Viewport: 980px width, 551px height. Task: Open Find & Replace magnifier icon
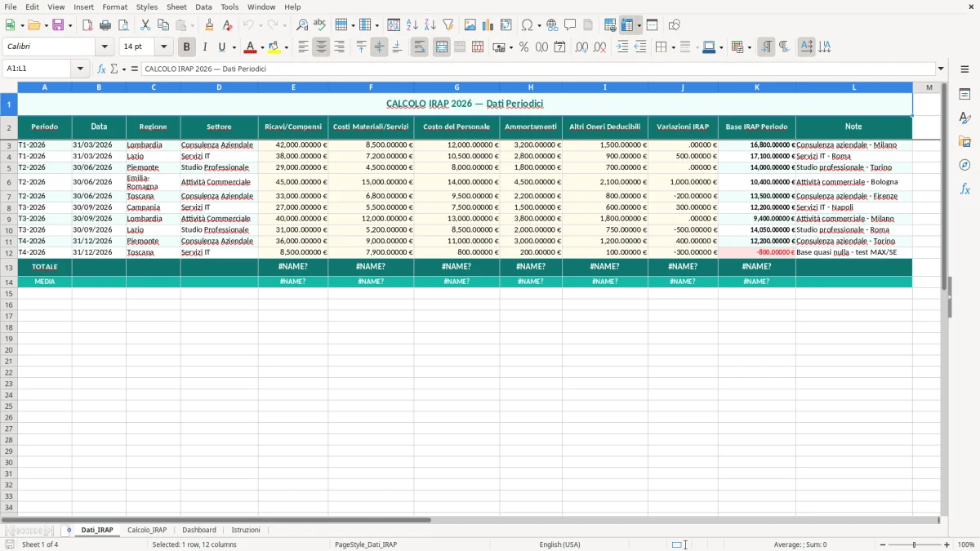pyautogui.click(x=302, y=25)
